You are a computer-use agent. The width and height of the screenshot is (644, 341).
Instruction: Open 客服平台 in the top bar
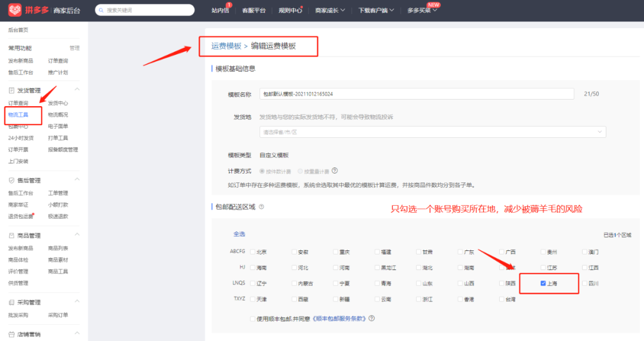[x=254, y=10]
